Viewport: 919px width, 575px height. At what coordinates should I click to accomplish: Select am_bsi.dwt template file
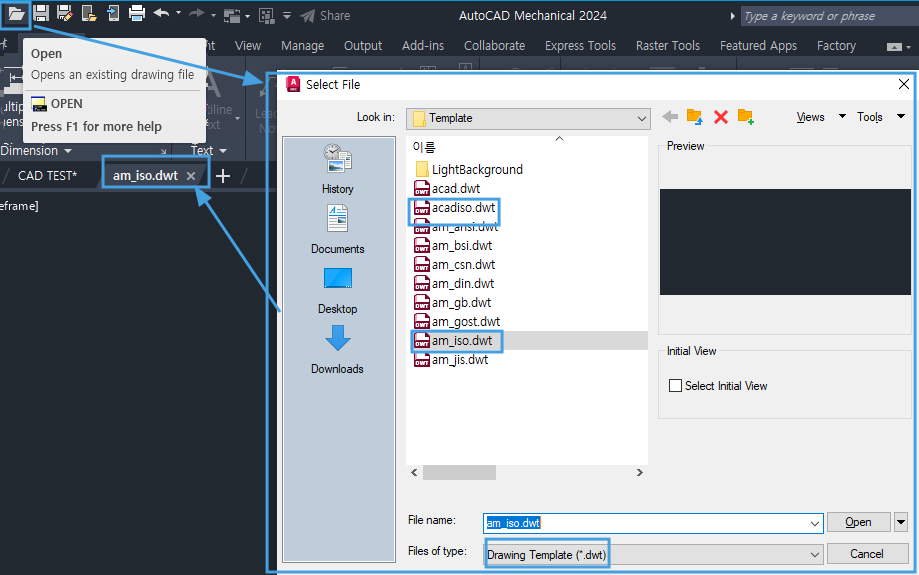pyautogui.click(x=453, y=246)
